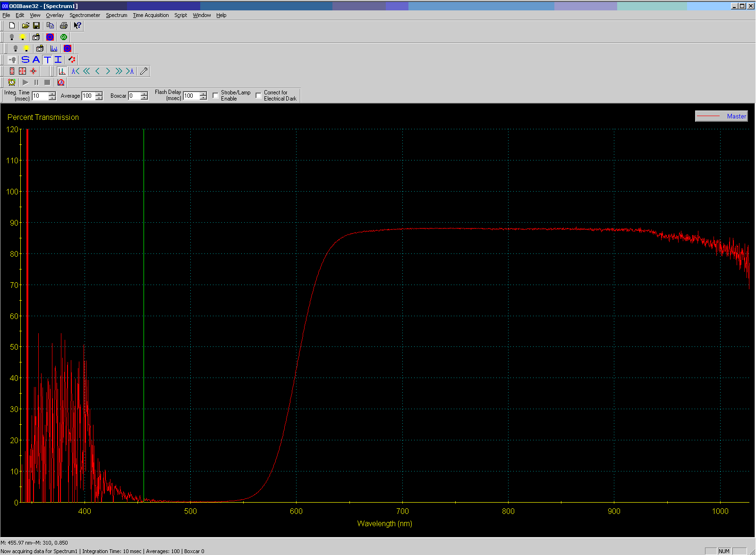The width and height of the screenshot is (756, 555).
Task: Open the Edit menu
Action: point(20,15)
